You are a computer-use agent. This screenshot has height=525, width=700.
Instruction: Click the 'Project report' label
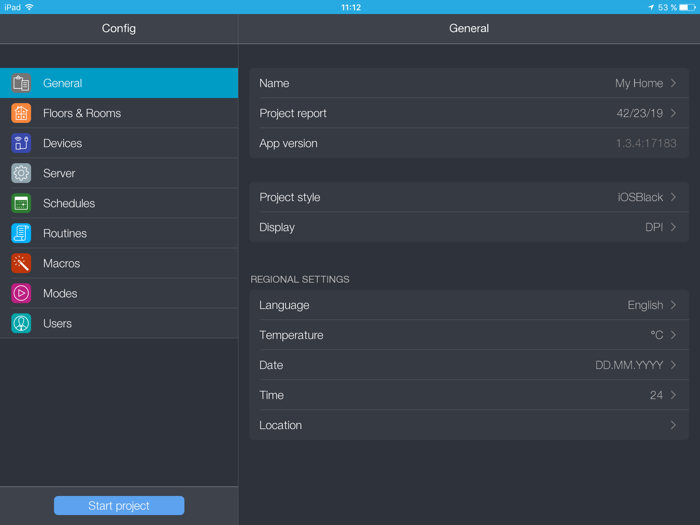pos(293,113)
